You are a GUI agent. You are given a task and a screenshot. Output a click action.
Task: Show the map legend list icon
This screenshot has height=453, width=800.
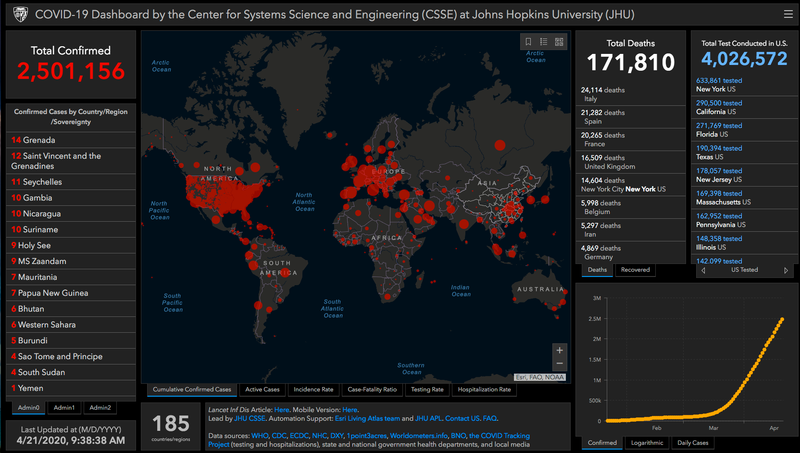pos(543,41)
